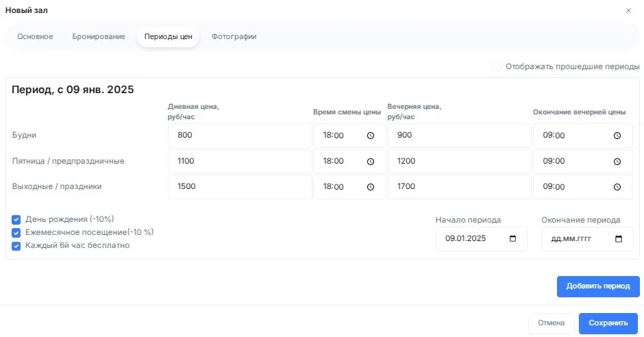Click the Окончание вечерней цены column header

(579, 112)
